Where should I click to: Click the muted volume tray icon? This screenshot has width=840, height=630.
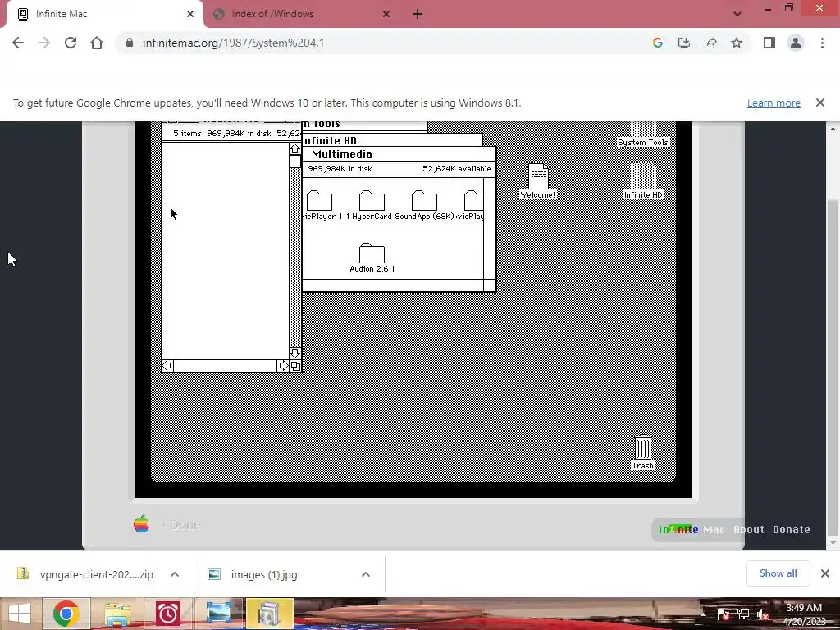[x=763, y=614]
